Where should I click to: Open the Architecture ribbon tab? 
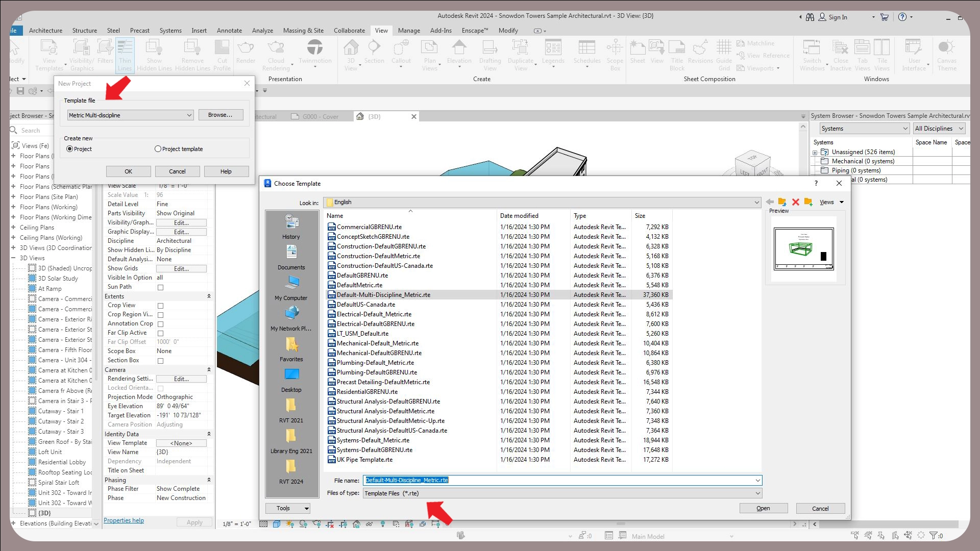tap(45, 31)
